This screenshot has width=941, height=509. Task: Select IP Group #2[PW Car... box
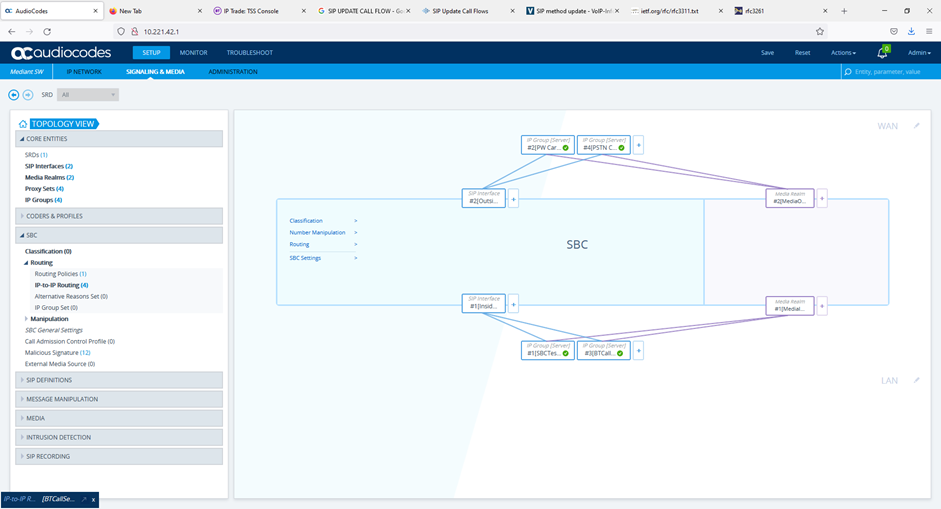point(547,145)
